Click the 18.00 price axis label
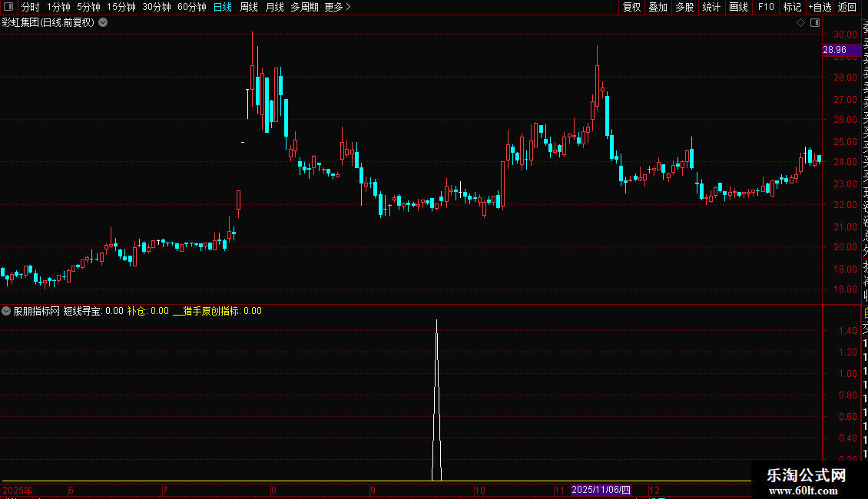Image resolution: width=868 pixels, height=499 pixels. point(845,289)
